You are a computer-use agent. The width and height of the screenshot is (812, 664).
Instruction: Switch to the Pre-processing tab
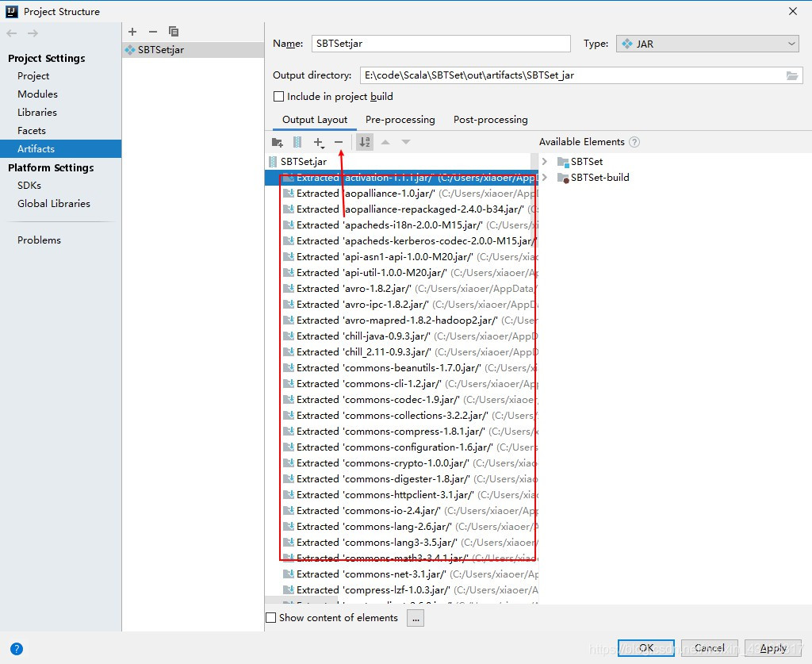(400, 120)
